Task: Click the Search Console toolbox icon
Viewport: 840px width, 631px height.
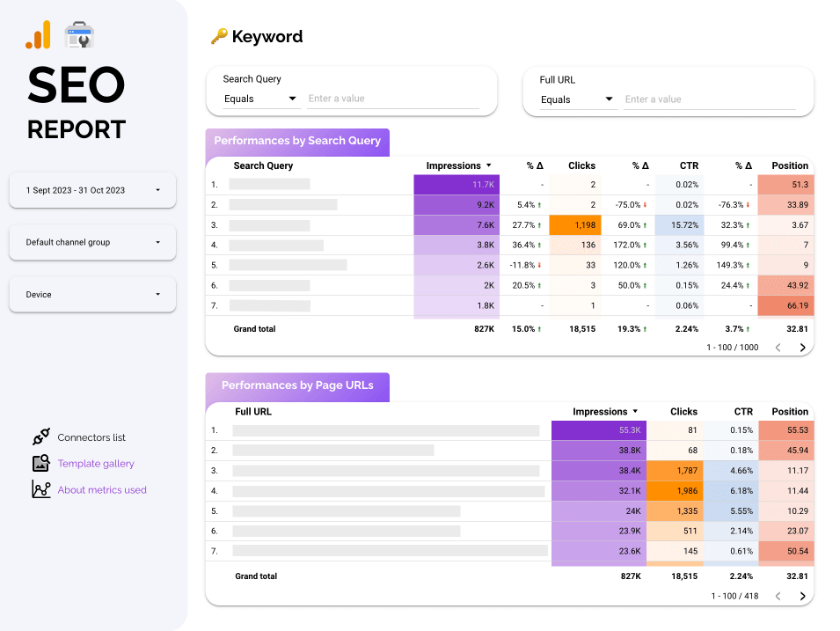Action: click(79, 35)
